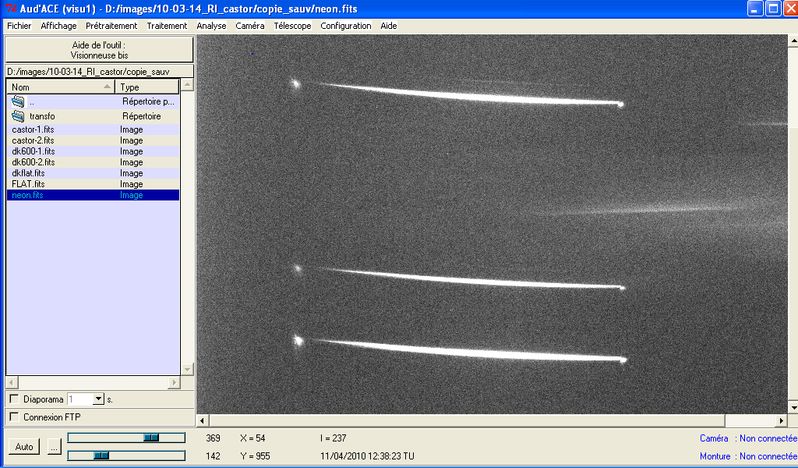
Task: Click the current directory path field
Action: tap(99, 72)
